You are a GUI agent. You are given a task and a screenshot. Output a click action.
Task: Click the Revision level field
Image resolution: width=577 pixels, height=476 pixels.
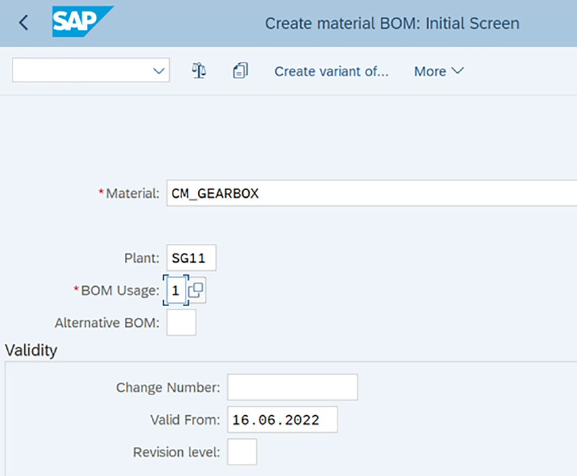[242, 452]
